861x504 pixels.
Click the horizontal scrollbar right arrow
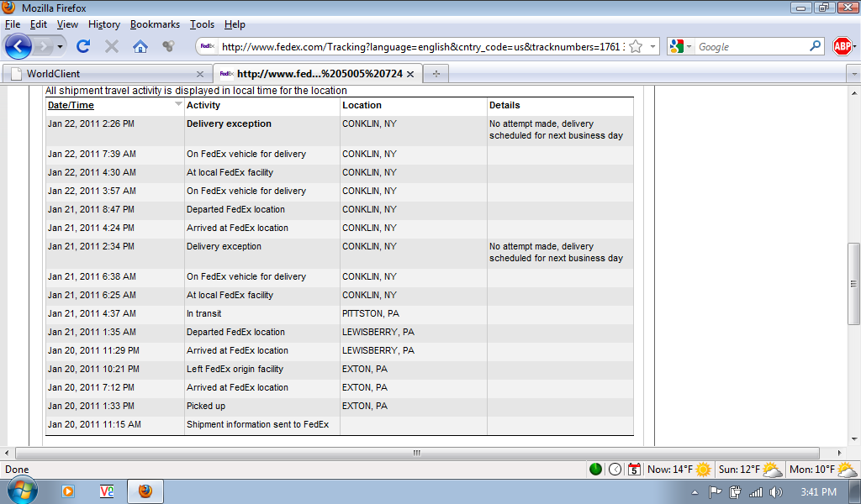point(839,453)
